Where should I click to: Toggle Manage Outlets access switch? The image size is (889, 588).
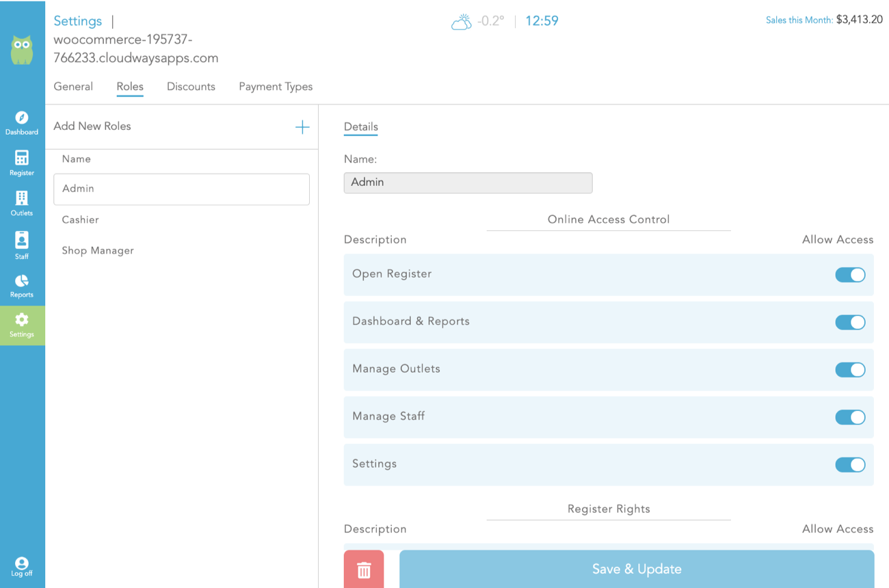[850, 370]
